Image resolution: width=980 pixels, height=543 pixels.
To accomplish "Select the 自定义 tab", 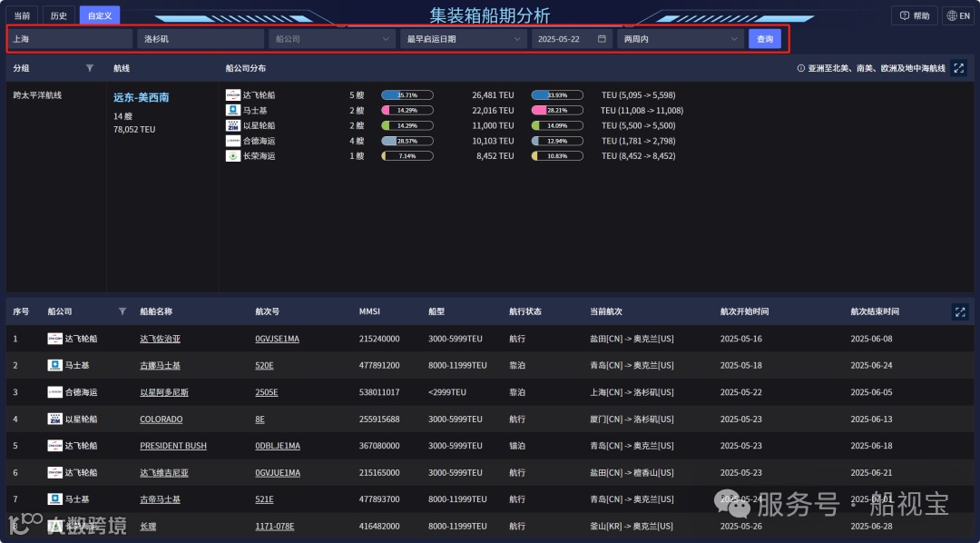I will coord(100,15).
